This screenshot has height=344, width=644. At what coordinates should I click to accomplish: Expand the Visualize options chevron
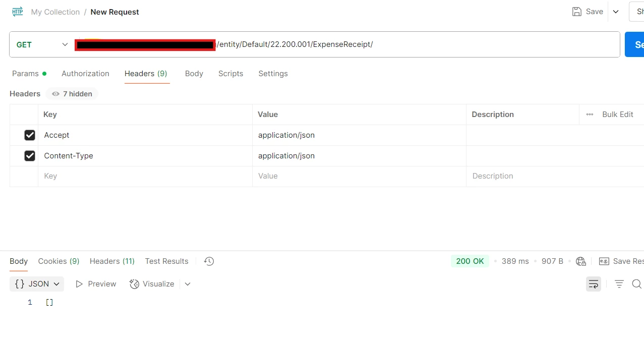[188, 284]
